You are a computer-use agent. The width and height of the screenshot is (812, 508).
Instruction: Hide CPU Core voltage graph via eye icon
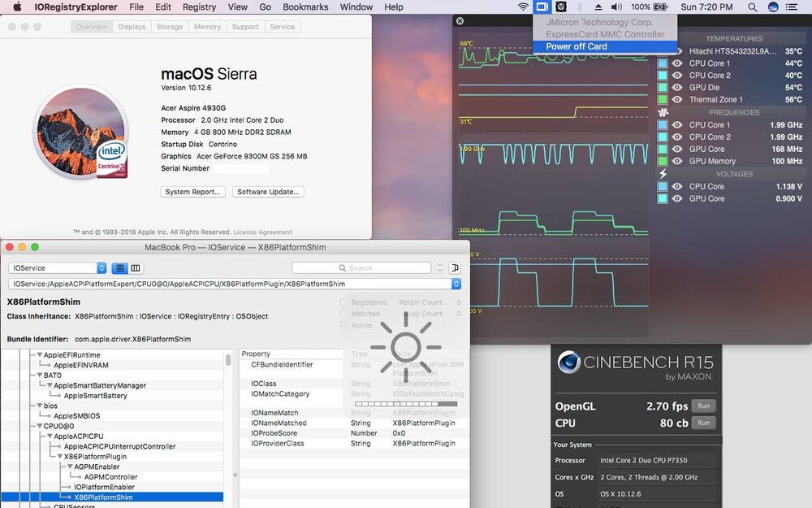(677, 187)
